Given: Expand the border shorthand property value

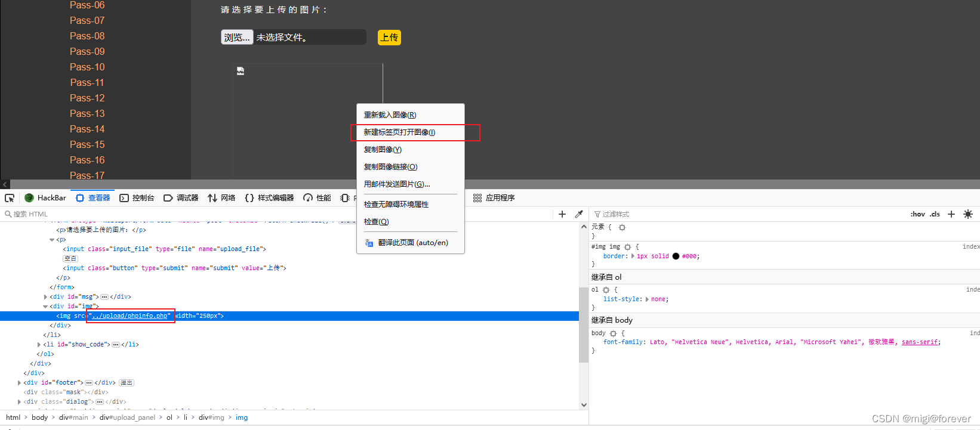Looking at the screenshot, I should point(633,256).
